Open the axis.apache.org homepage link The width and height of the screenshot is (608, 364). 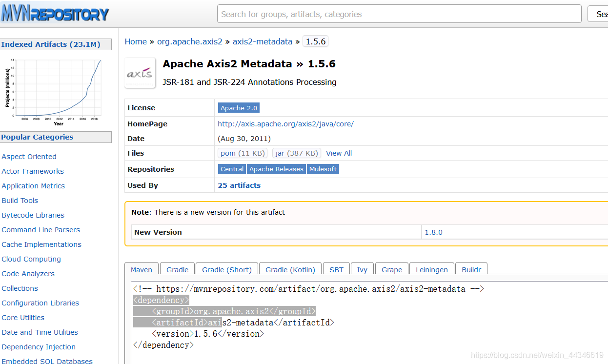tap(285, 124)
